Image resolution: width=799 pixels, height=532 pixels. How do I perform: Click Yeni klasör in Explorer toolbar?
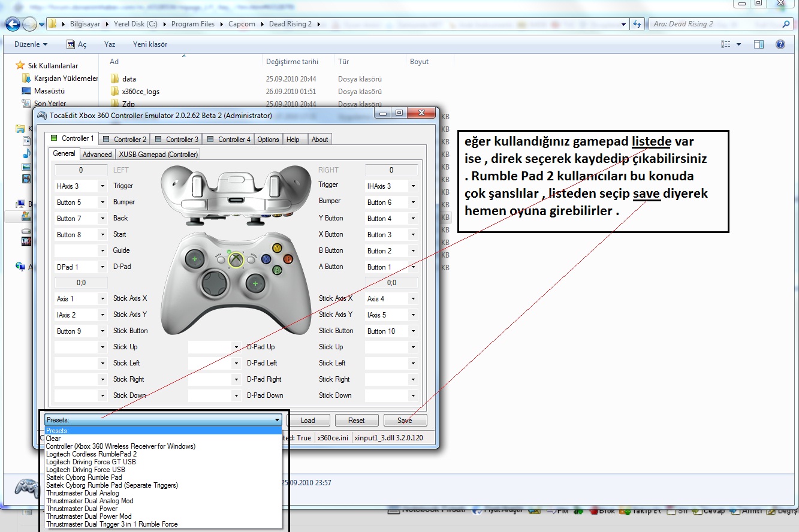pos(150,44)
